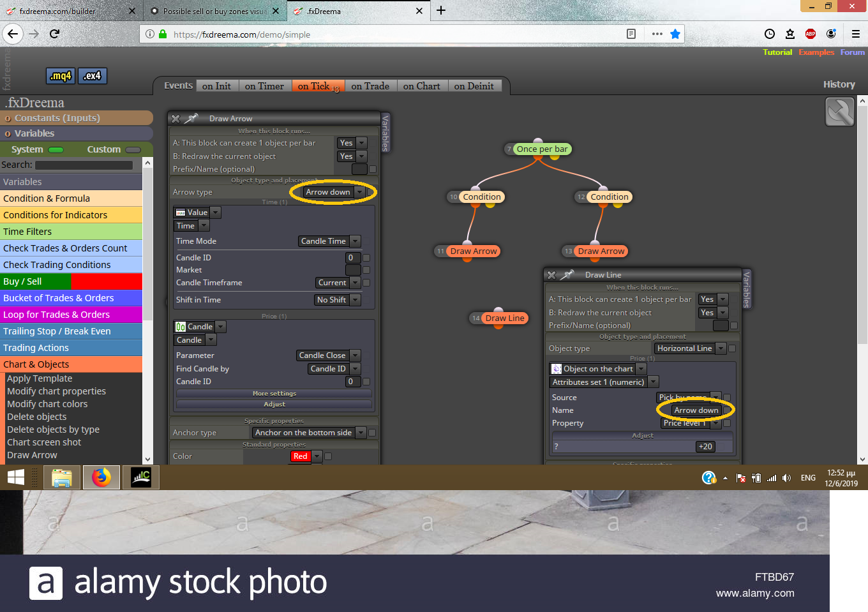Pick Red color dropdown
Screen dimensions: 868x612
[306, 456]
